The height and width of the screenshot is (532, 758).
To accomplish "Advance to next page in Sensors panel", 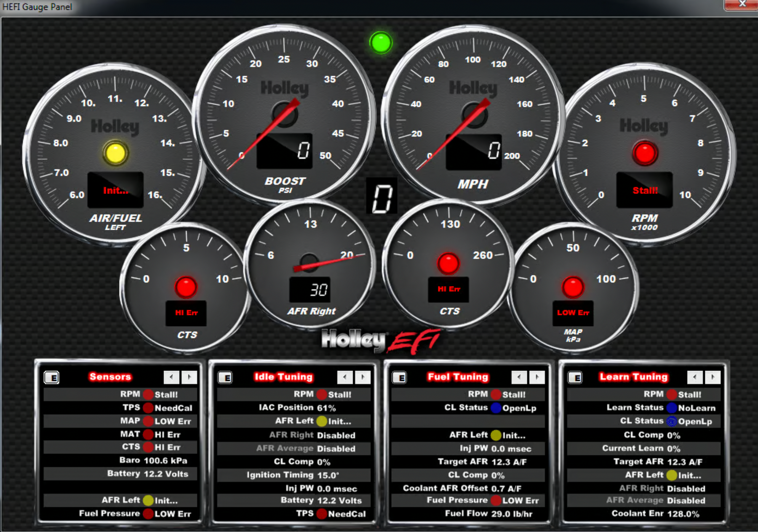I will pyautogui.click(x=189, y=377).
